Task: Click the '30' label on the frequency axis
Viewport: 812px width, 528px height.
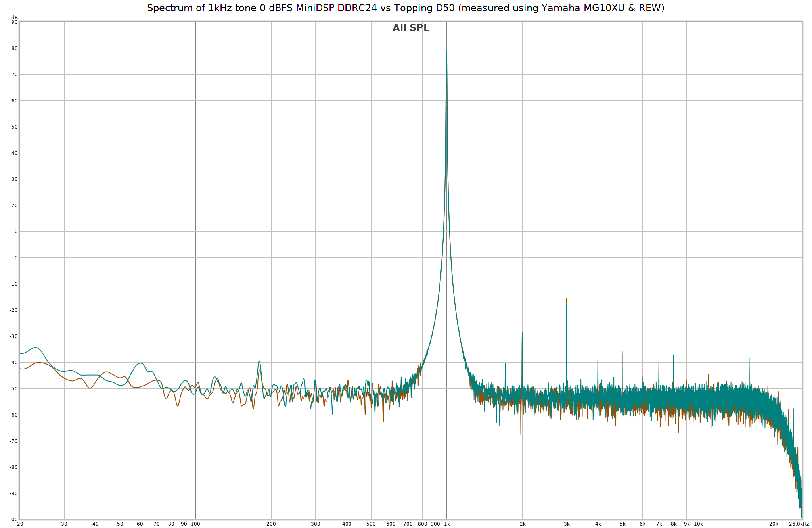Action: point(64,524)
